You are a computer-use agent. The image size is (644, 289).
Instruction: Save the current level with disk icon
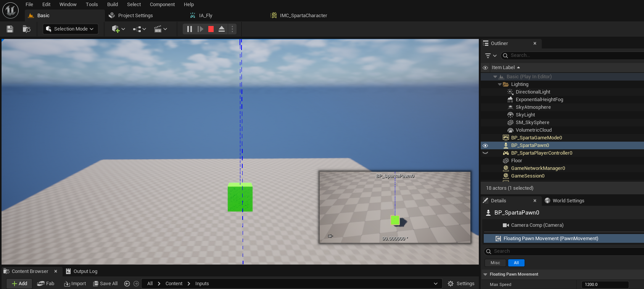pos(10,29)
